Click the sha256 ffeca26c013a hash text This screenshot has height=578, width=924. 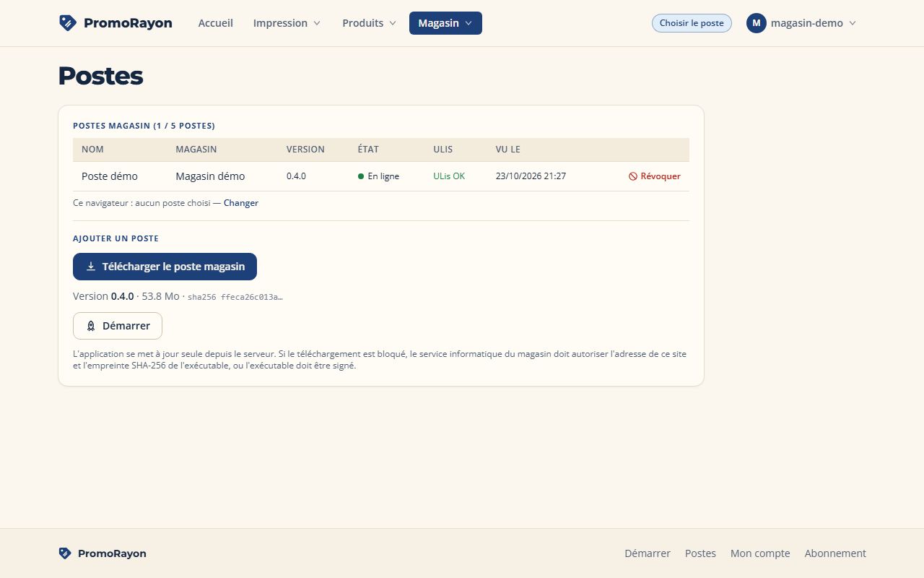click(x=235, y=297)
